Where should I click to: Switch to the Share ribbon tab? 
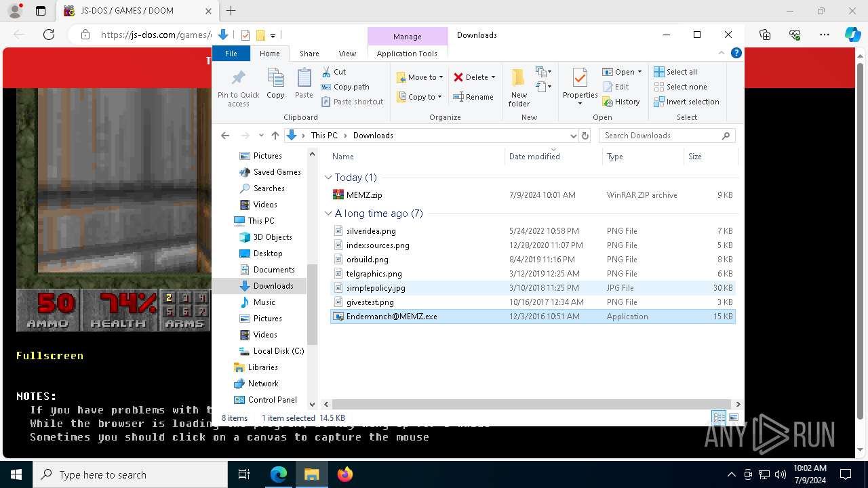pos(309,54)
